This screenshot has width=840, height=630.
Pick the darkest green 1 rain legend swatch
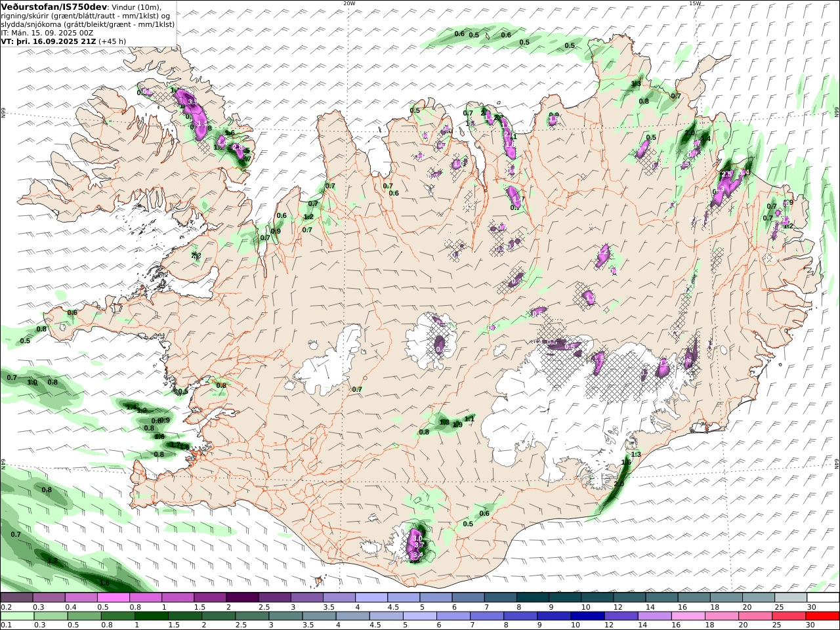[151, 616]
